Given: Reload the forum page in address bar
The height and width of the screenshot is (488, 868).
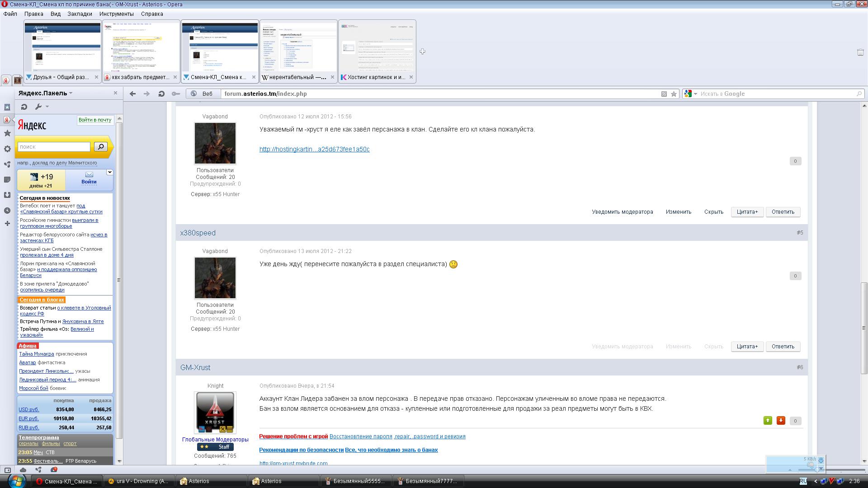Looking at the screenshot, I should click(161, 94).
